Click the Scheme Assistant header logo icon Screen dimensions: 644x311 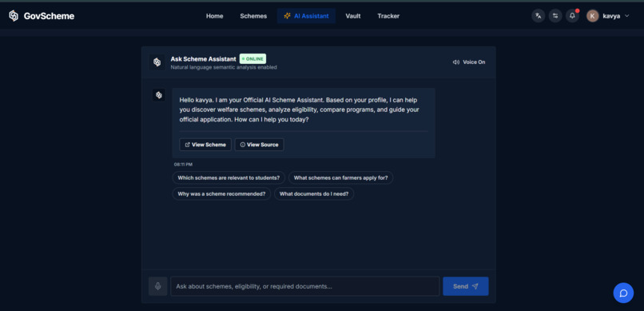(157, 62)
